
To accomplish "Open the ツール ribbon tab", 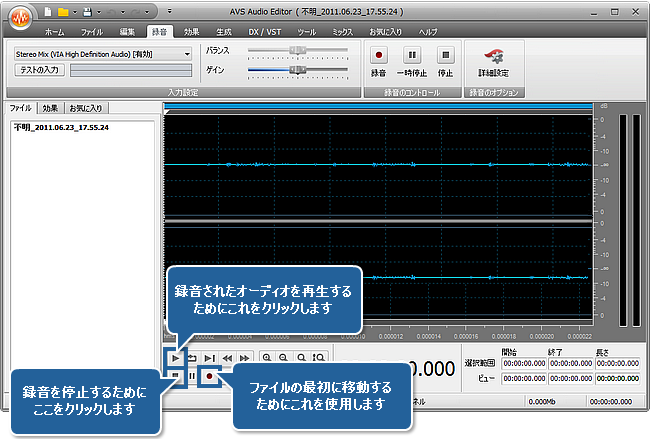I will click(306, 32).
